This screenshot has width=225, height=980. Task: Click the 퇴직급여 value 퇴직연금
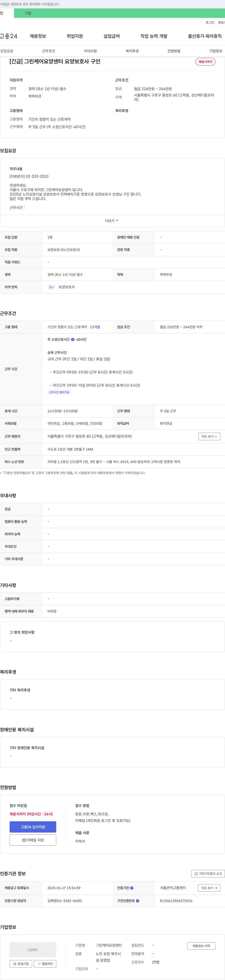point(166,423)
